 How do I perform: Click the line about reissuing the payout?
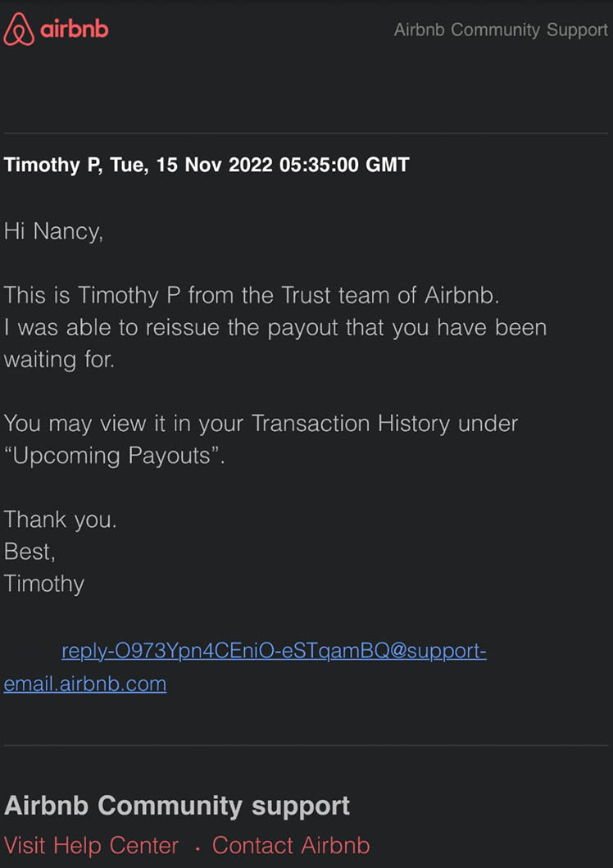(275, 327)
